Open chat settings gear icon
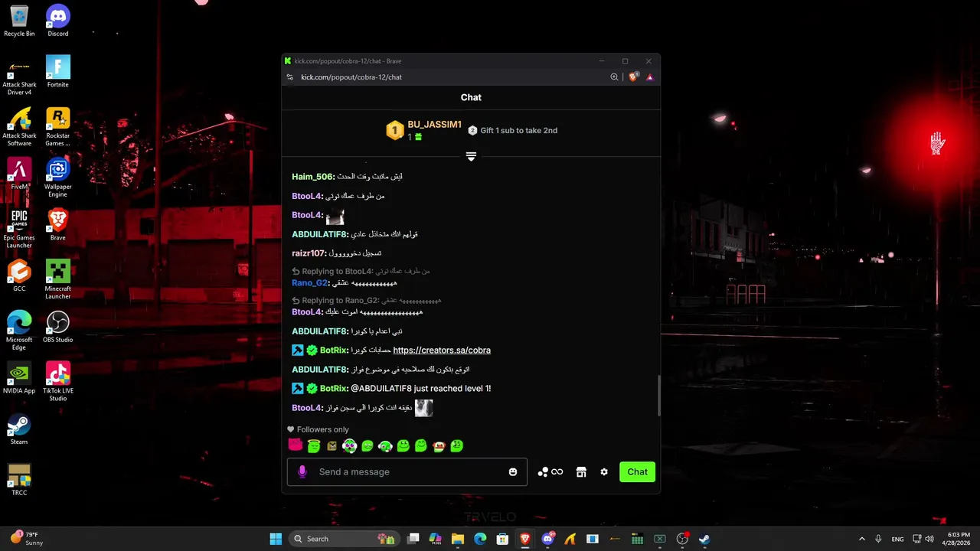The image size is (980, 551). coord(604,472)
